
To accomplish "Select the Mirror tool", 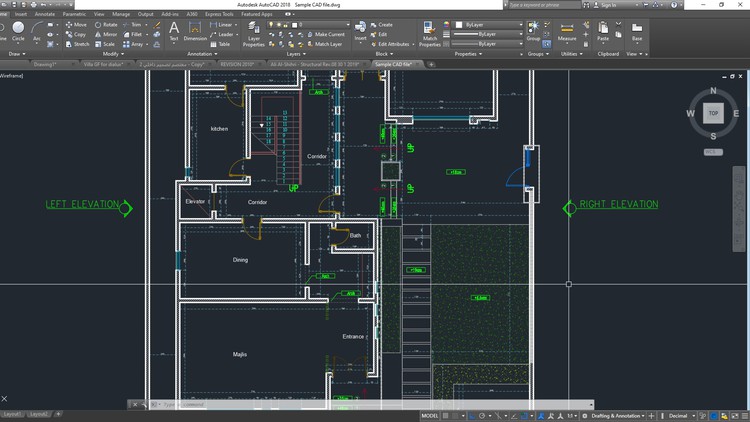I will pos(105,34).
